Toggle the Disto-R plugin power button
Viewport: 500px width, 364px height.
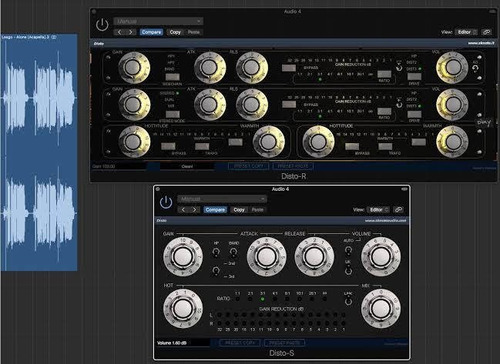(x=102, y=25)
